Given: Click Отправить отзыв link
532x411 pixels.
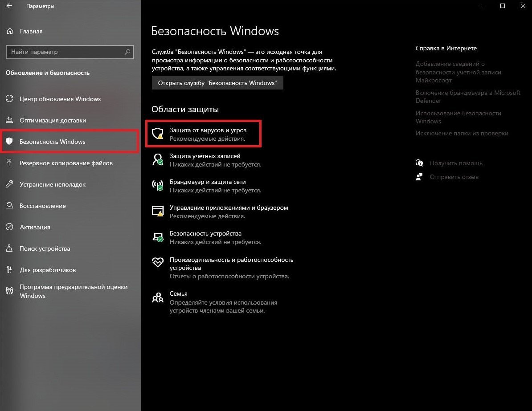Looking at the screenshot, I should 454,177.
